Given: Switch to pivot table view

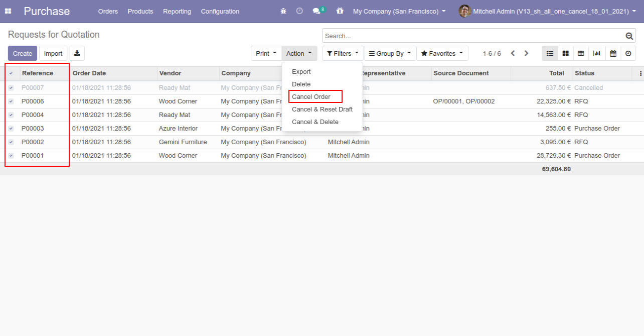Looking at the screenshot, I should (x=581, y=53).
